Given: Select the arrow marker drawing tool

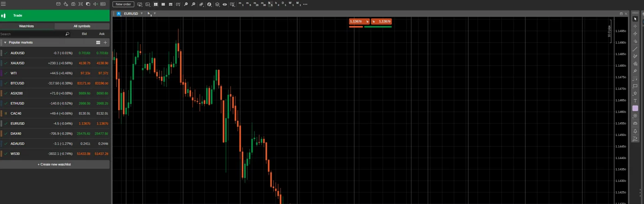Looking at the screenshot, I should point(635,93).
